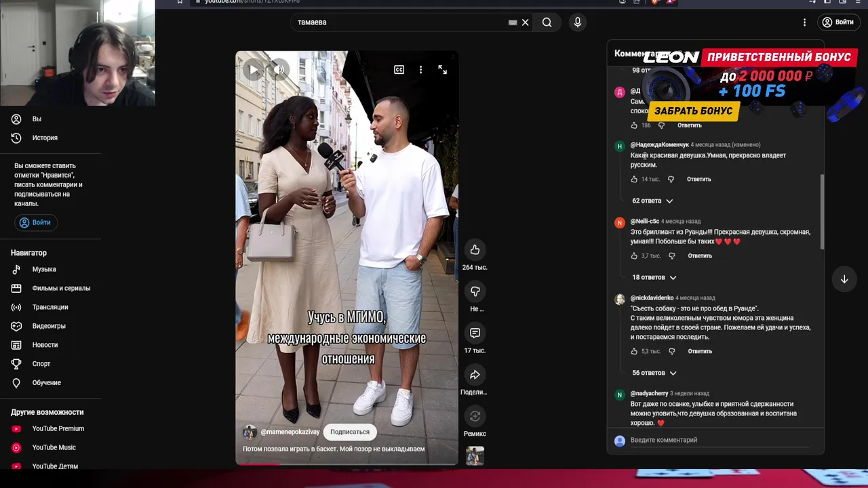
Task: Click the Введите комментарий input field
Action: [x=719, y=440]
